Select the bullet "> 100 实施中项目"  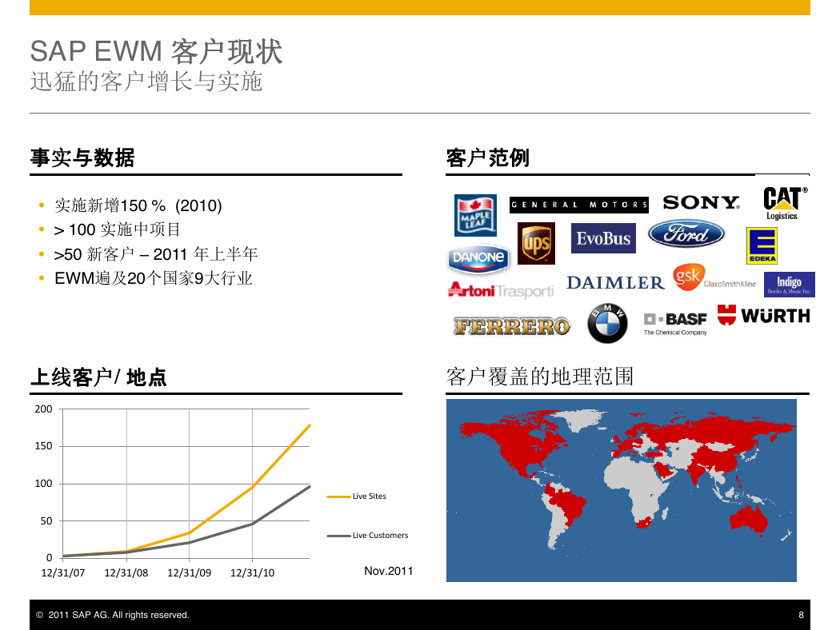click(x=118, y=229)
